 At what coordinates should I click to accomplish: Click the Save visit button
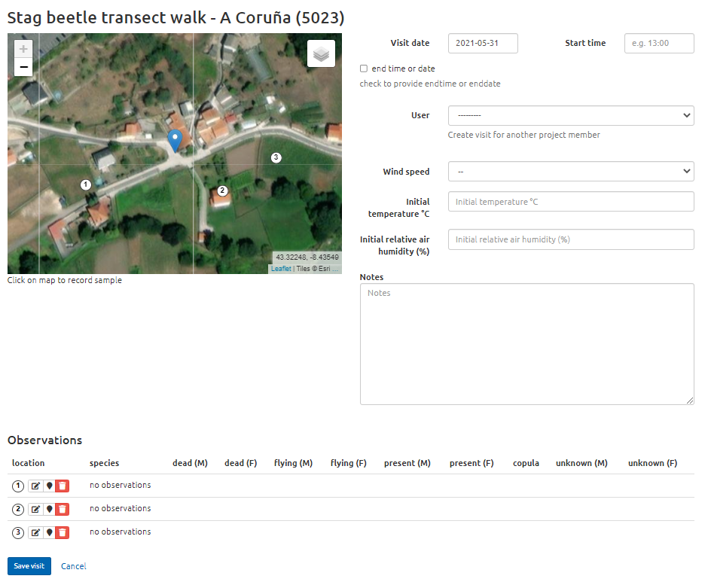(x=29, y=566)
